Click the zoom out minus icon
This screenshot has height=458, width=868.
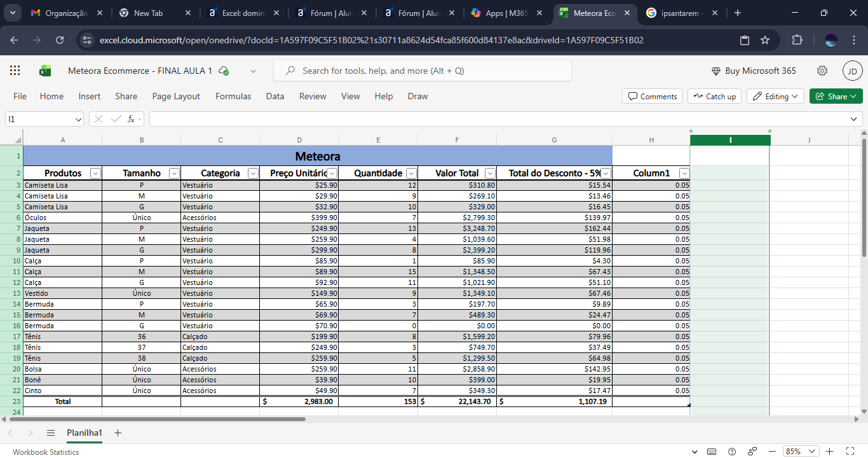pyautogui.click(x=771, y=451)
